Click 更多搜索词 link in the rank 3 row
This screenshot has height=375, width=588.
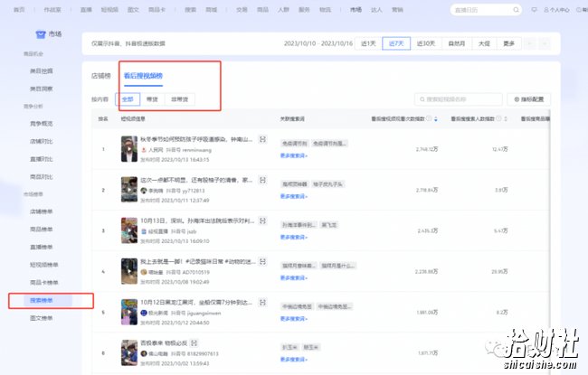coord(294,237)
